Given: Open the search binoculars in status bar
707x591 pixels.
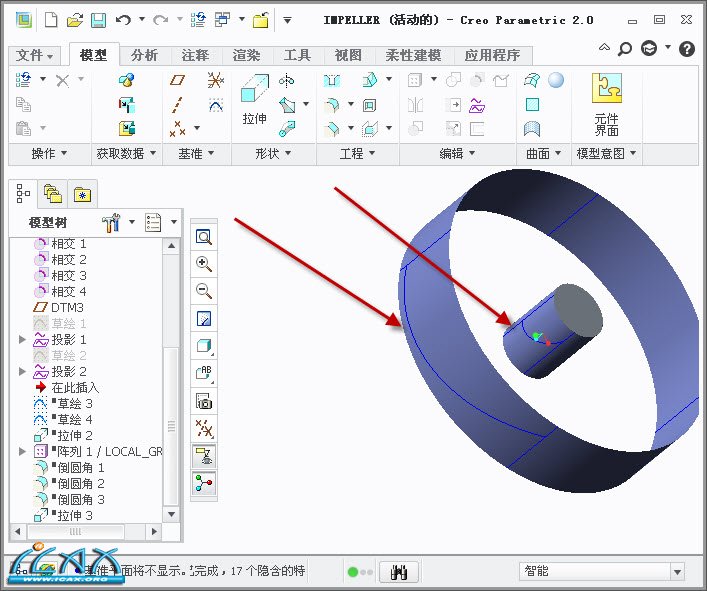Looking at the screenshot, I should coord(399,572).
